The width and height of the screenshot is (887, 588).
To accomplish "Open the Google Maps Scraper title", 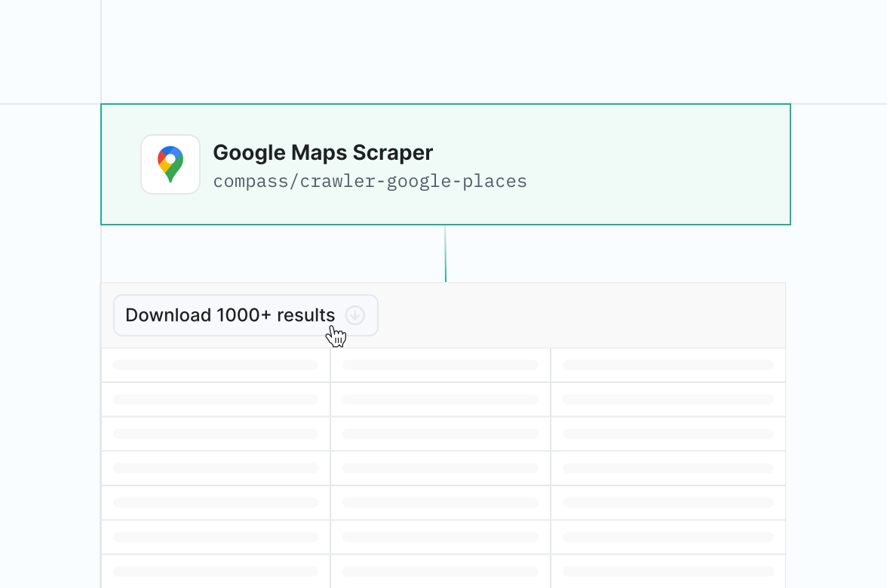I will pos(323,152).
